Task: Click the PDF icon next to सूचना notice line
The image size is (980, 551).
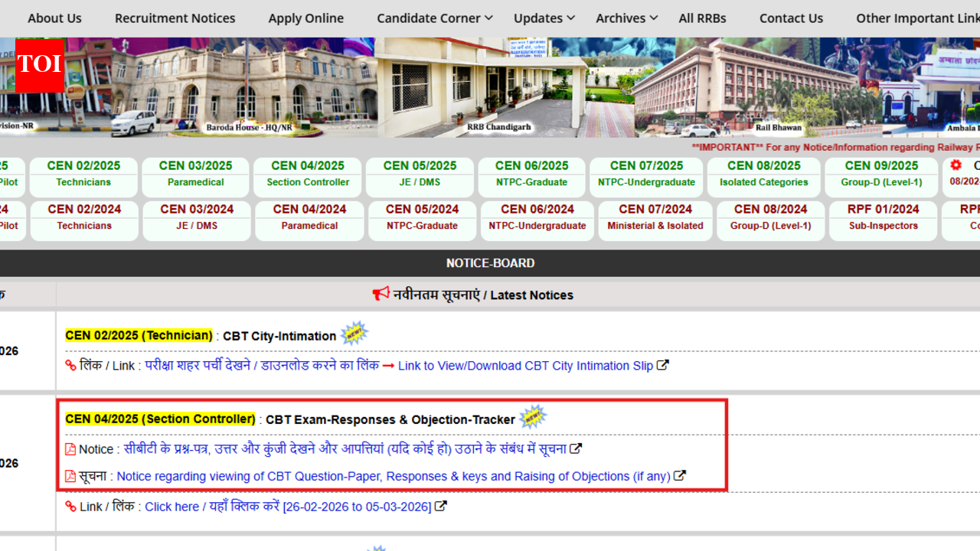Action: (x=70, y=476)
